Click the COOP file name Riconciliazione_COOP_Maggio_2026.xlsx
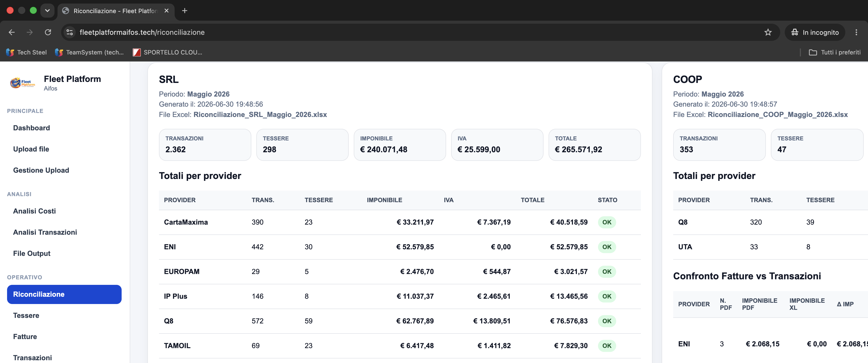 tap(778, 114)
